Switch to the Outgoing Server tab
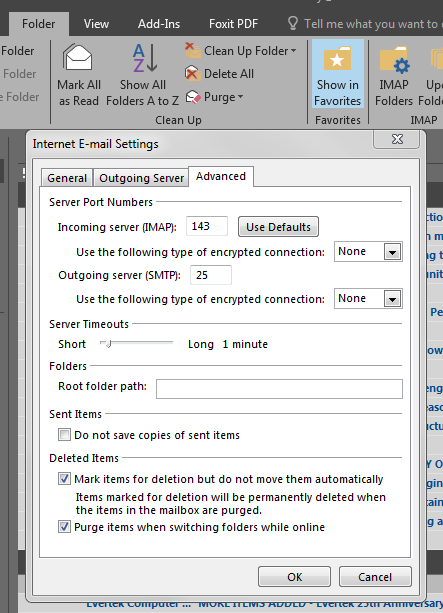The image size is (443, 613). 141,178
